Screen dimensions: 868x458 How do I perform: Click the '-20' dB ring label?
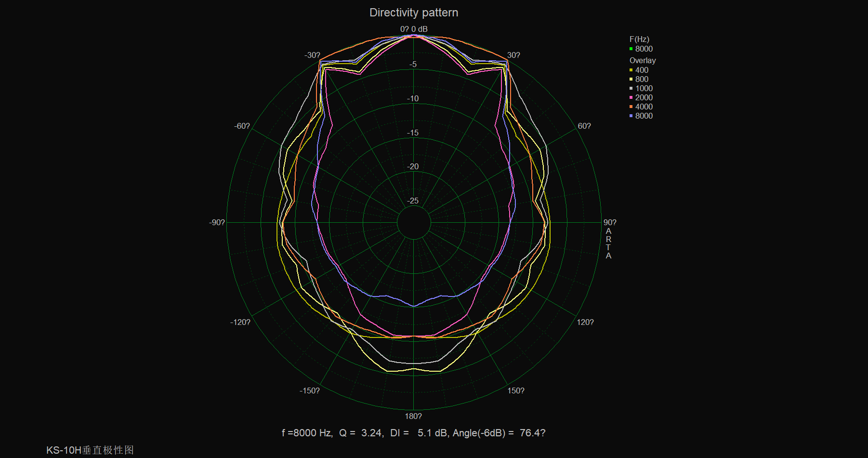413,166
